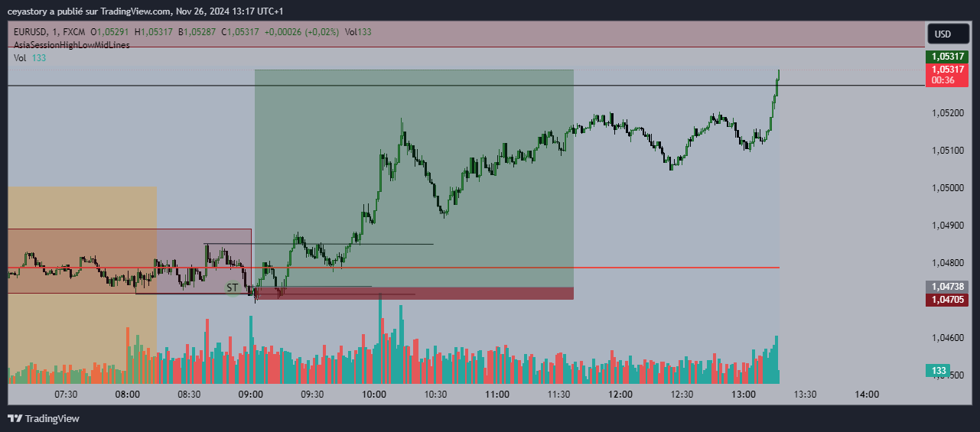Select the dark red 1,04705 price label
980x432 pixels.
coord(947,300)
